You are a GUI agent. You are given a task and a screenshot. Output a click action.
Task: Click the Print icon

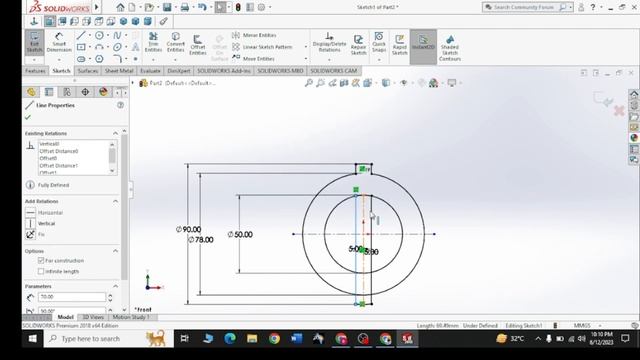click(x=185, y=7)
